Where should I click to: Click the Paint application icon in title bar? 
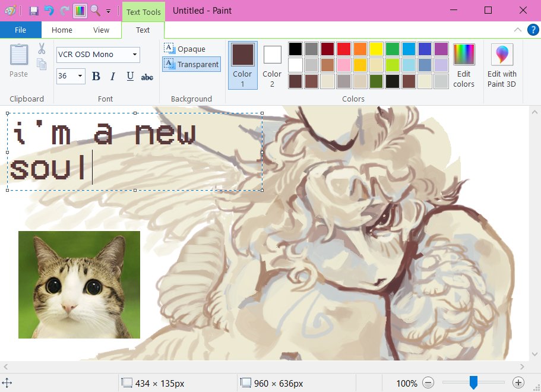(x=10, y=11)
